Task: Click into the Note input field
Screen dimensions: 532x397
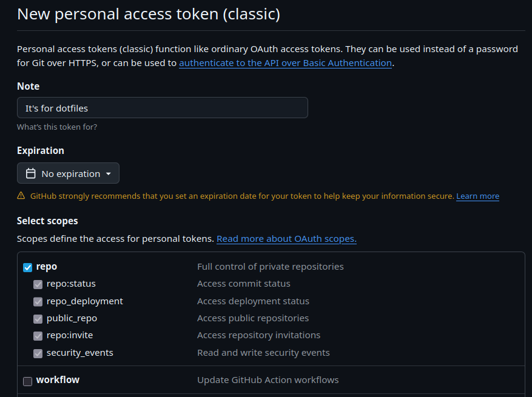Action: [162, 108]
